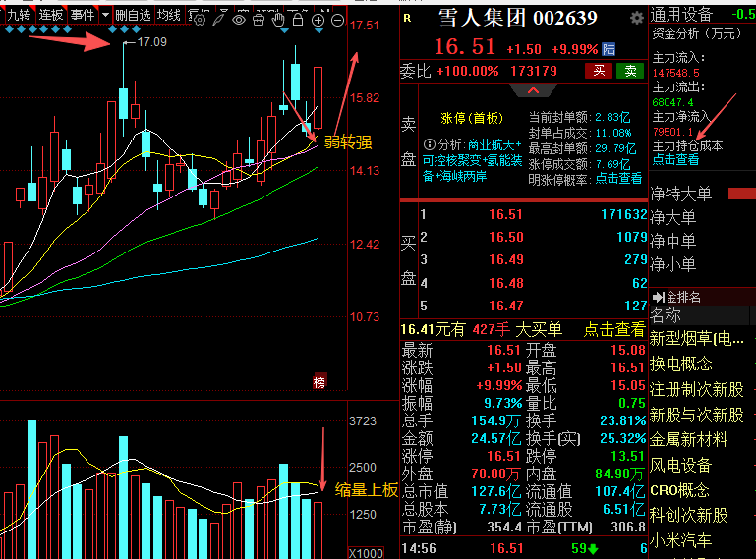Open the 事件 dropdown arrow

(105, 16)
